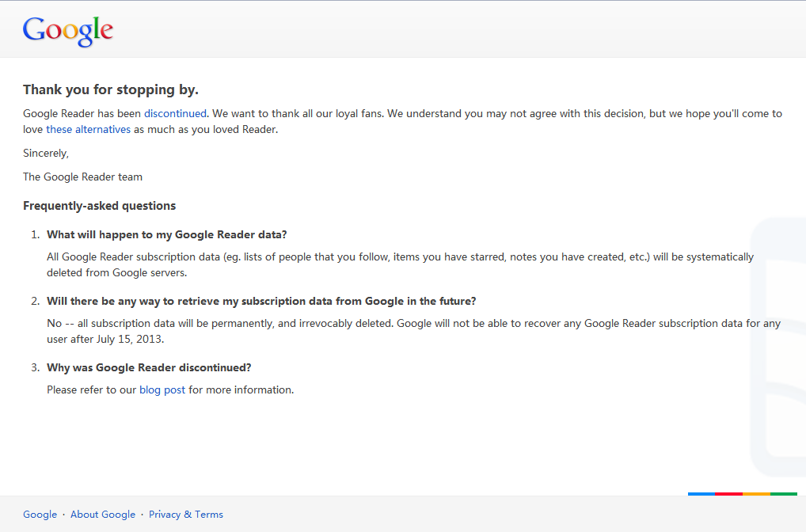Viewport: 806px width, 532px height.
Task: Open the Privacy & Terms footer link
Action: [x=186, y=515]
